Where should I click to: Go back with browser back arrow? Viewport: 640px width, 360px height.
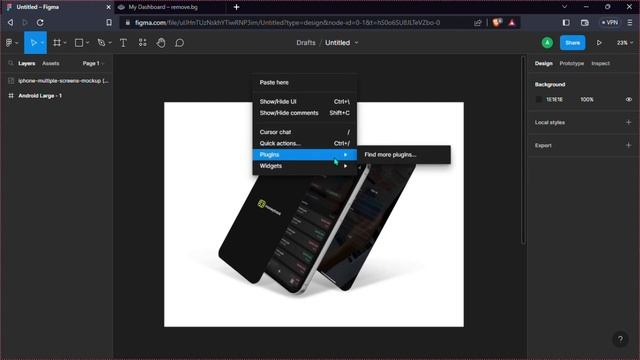pos(10,22)
